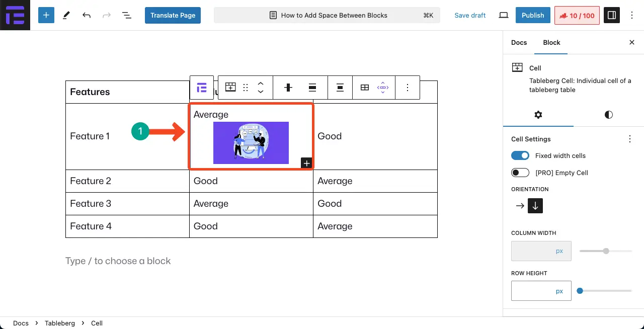Switch to the Styles tab half-circle icon
The width and height of the screenshot is (644, 329).
tap(609, 115)
